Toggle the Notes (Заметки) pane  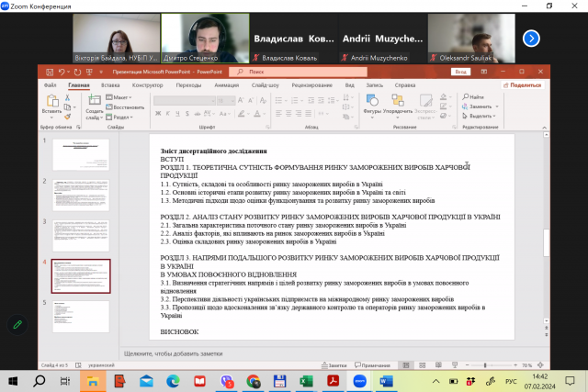(x=334, y=365)
